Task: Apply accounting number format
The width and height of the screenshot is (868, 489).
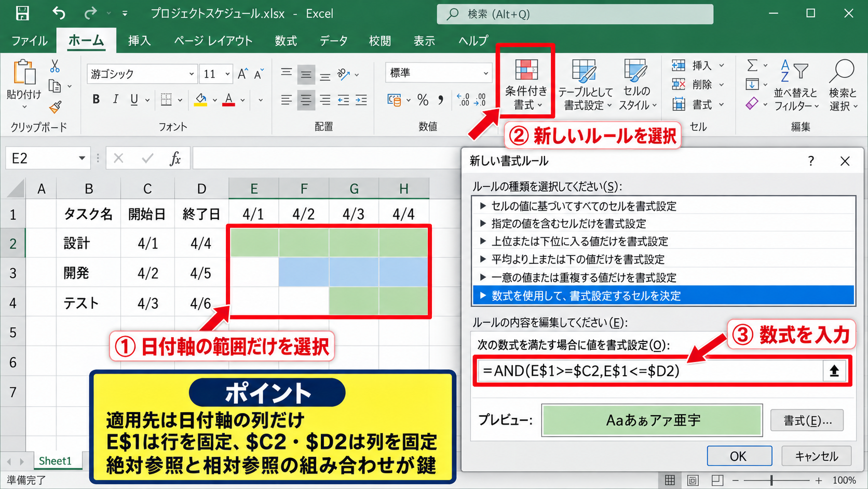Action: [x=395, y=100]
